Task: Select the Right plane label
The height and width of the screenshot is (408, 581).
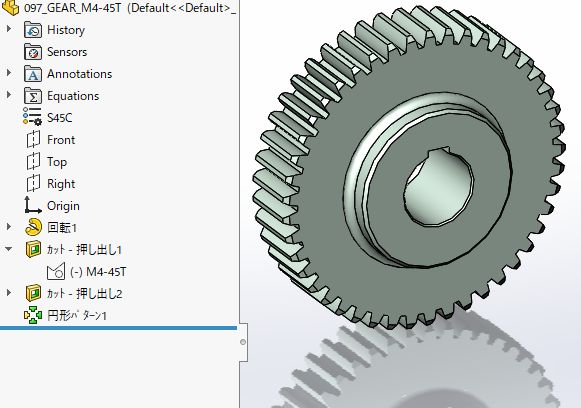Action: pyautogui.click(x=61, y=184)
